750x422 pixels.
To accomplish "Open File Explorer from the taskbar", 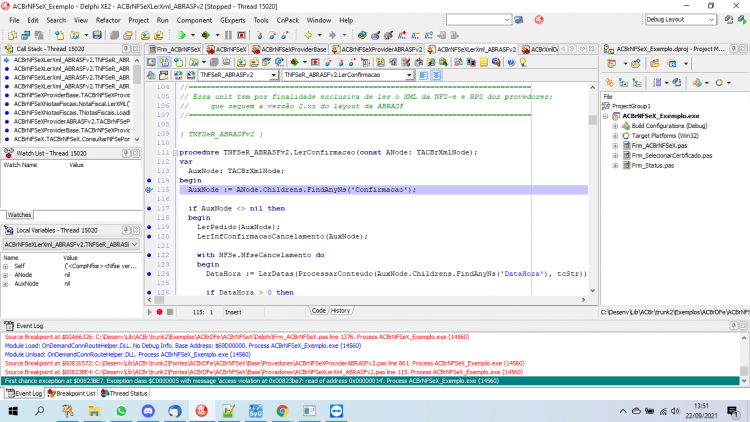I will (94, 411).
